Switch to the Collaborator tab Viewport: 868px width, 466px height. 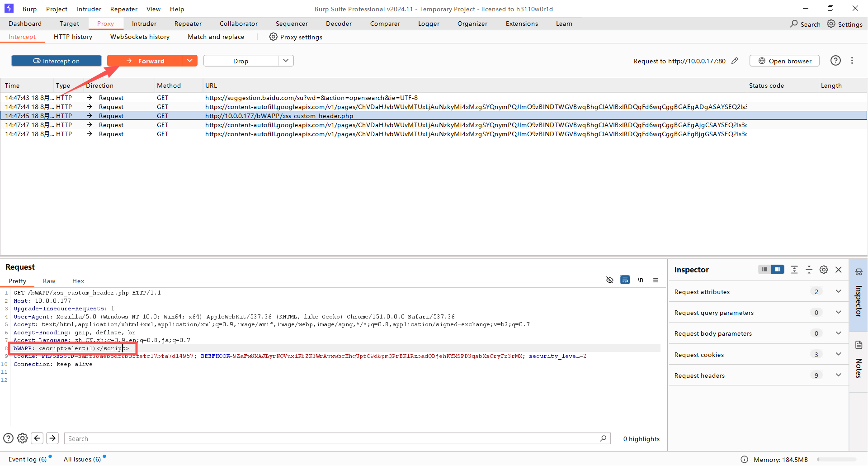click(239, 24)
